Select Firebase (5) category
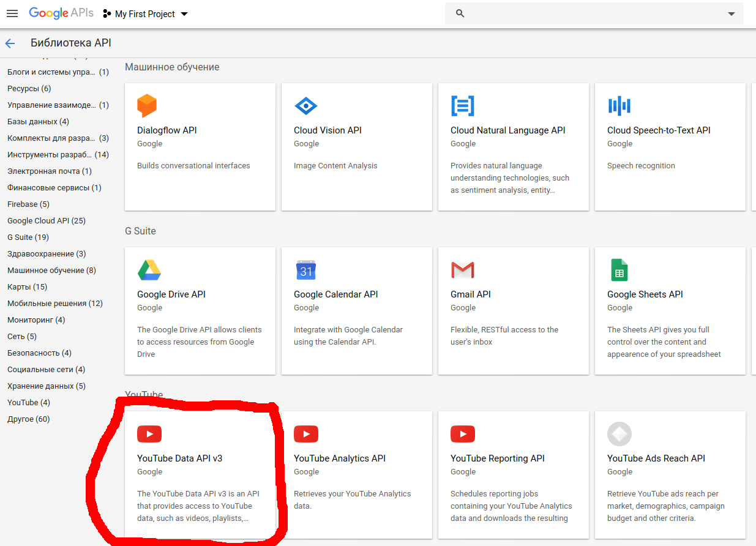The image size is (756, 546). click(x=28, y=204)
